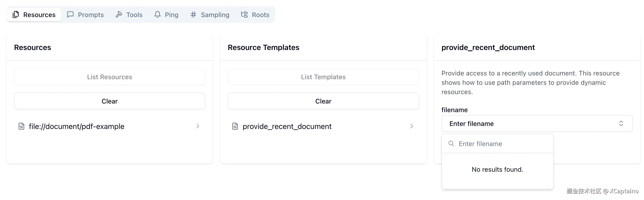
Task: Click the search magnifier icon in filename dropdown
Action: pos(451,143)
